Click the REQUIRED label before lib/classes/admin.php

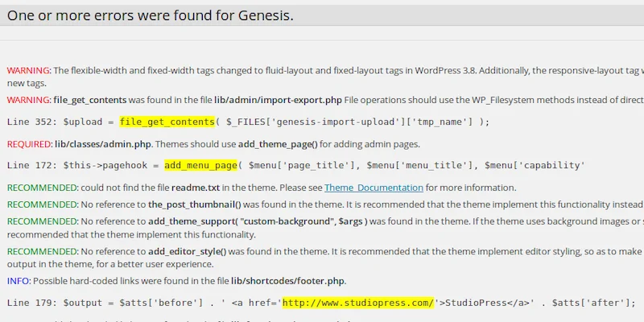tap(29, 144)
